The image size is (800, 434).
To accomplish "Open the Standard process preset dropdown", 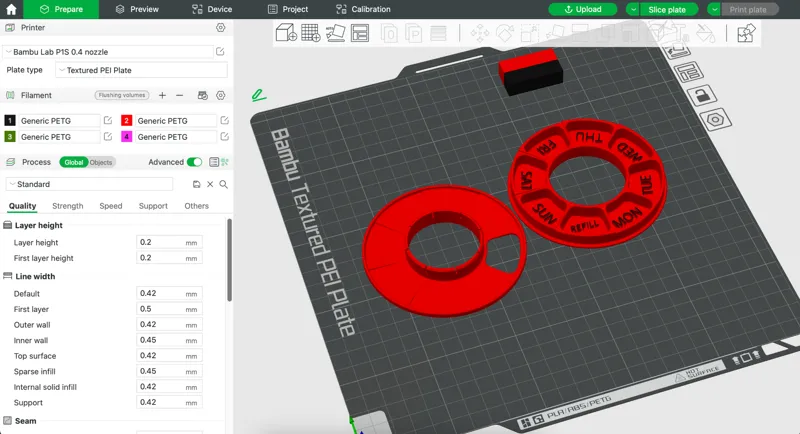I will (x=89, y=184).
